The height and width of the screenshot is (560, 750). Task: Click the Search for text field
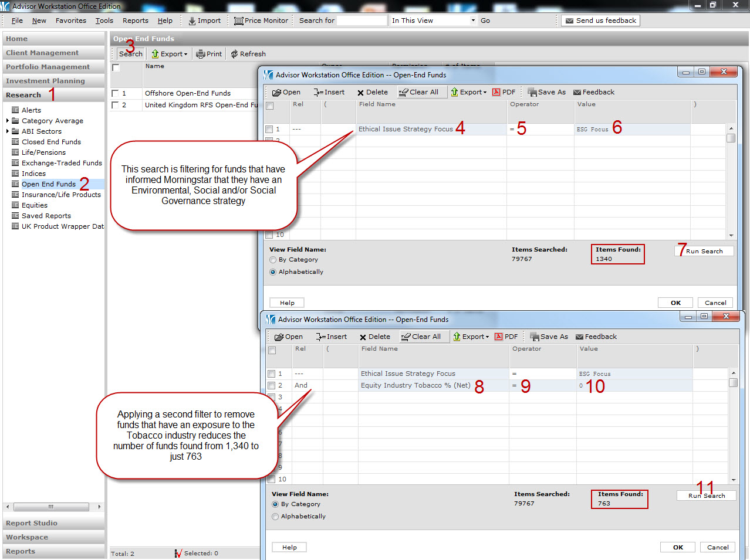(362, 21)
